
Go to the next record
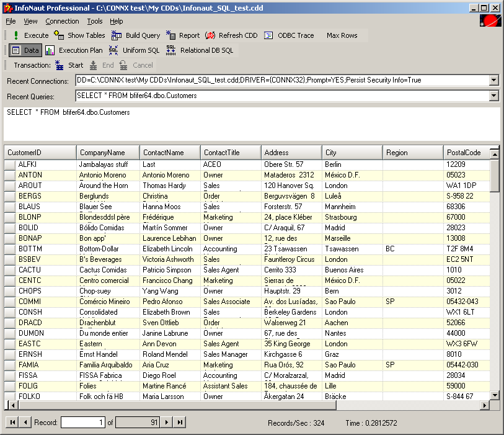[x=166, y=422]
